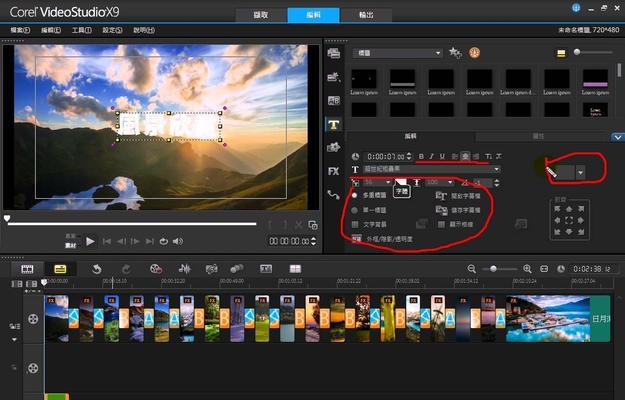625x400 pixels.
Task: Click fit project in timeline window icon
Action: pos(544,269)
